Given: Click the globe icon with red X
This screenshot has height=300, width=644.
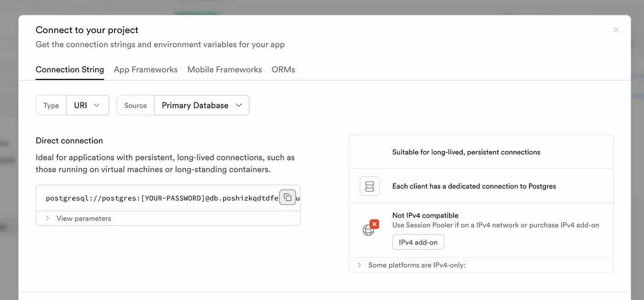Looking at the screenshot, I should click(370, 228).
